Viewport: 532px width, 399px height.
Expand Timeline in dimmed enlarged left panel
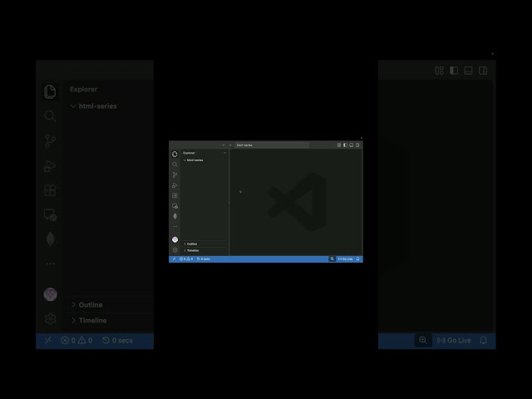coord(89,320)
